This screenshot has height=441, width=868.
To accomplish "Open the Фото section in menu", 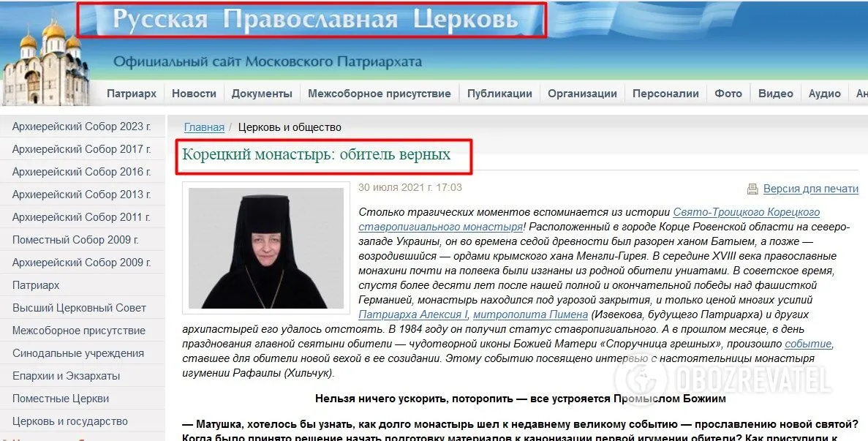I will (728, 94).
